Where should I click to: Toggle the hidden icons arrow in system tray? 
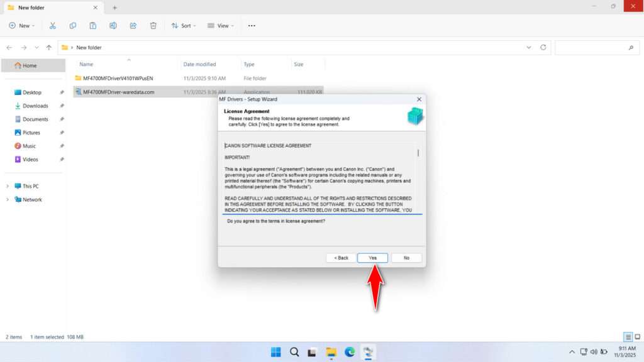pyautogui.click(x=572, y=352)
